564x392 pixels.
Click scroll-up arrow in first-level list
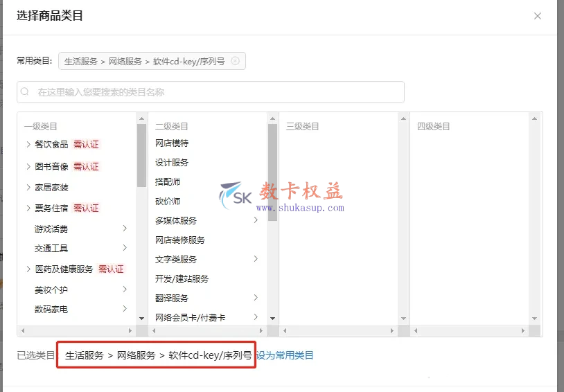pyautogui.click(x=142, y=118)
